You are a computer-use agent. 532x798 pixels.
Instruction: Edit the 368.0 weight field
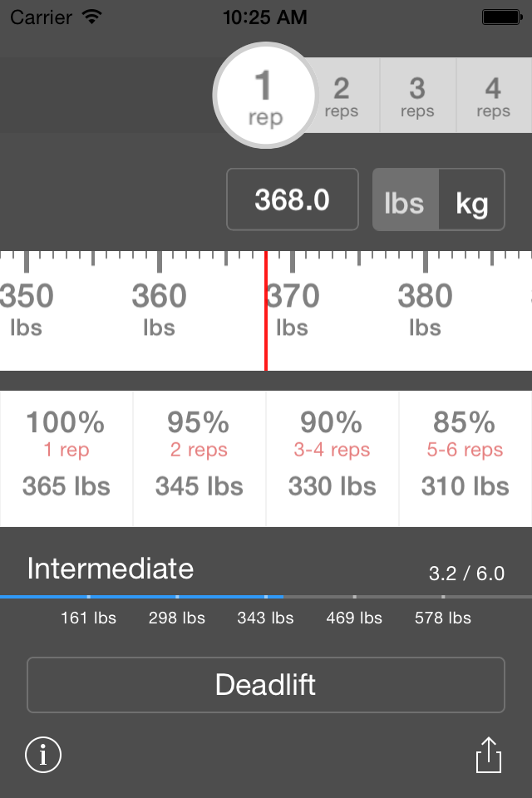pos(293,199)
